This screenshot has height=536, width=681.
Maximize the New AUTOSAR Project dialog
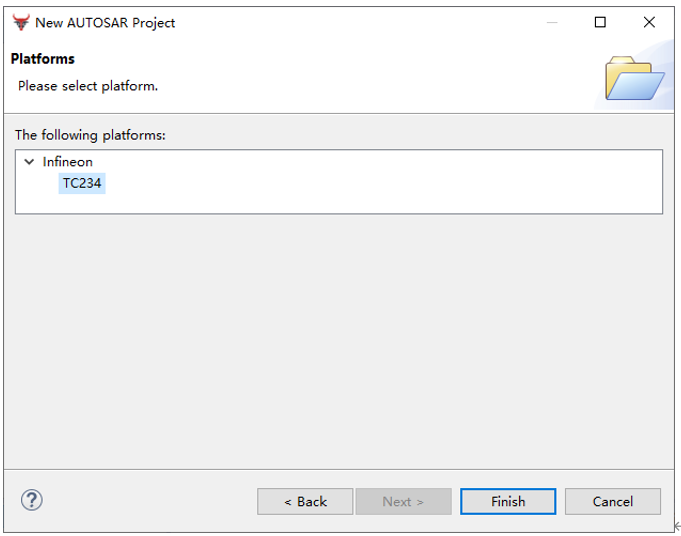[x=600, y=22]
